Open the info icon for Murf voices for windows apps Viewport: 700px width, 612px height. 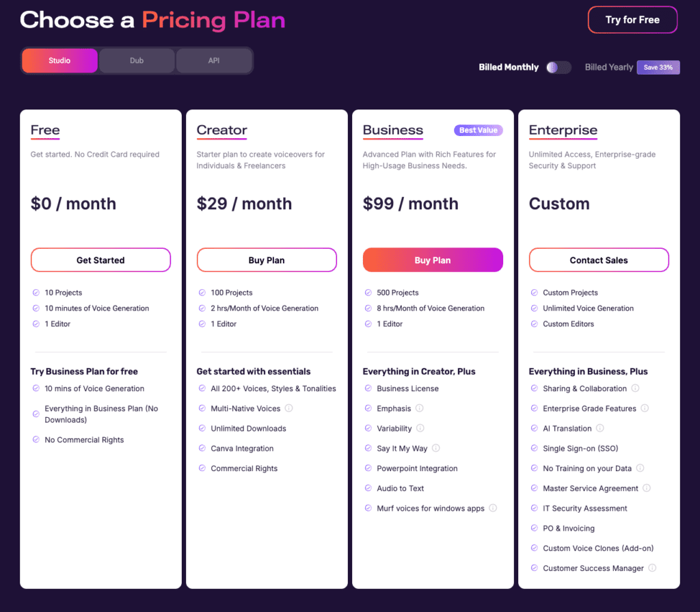494,508
